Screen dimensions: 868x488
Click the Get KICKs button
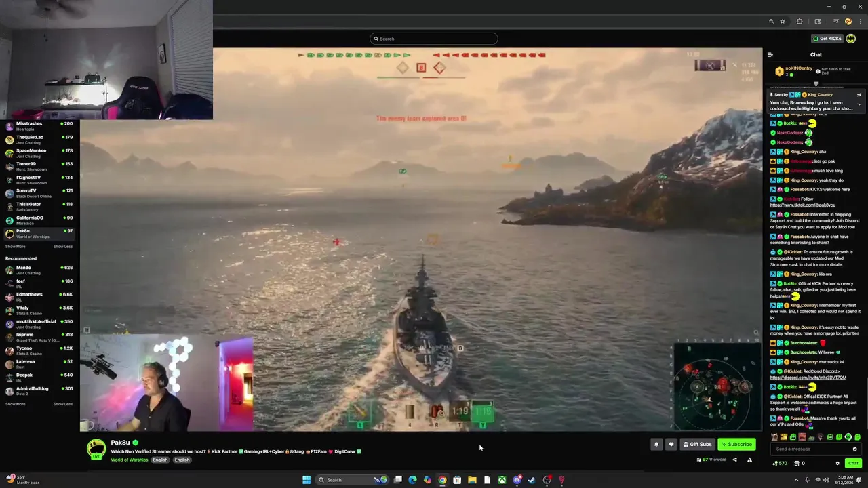click(x=827, y=39)
